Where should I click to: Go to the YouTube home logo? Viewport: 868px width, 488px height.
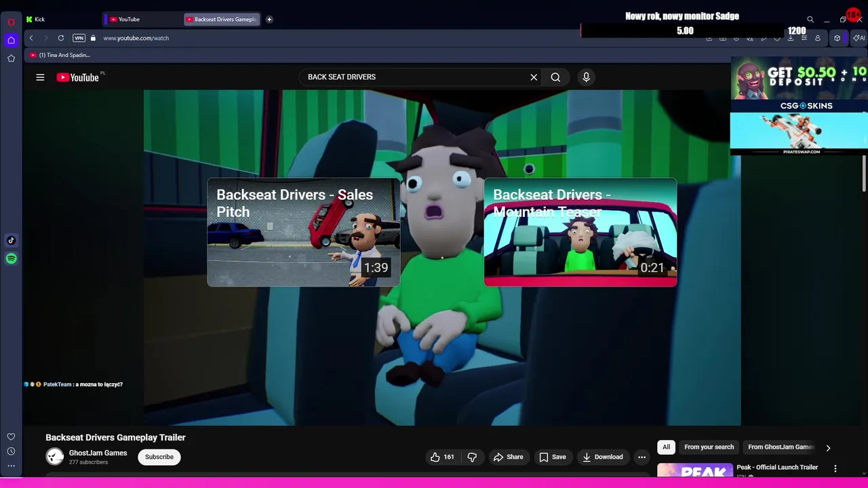78,77
